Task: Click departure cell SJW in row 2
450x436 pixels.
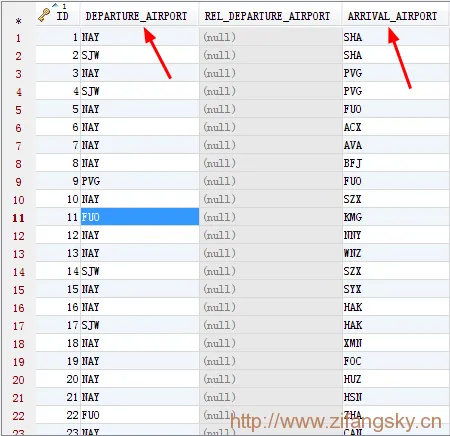Action: pos(140,55)
